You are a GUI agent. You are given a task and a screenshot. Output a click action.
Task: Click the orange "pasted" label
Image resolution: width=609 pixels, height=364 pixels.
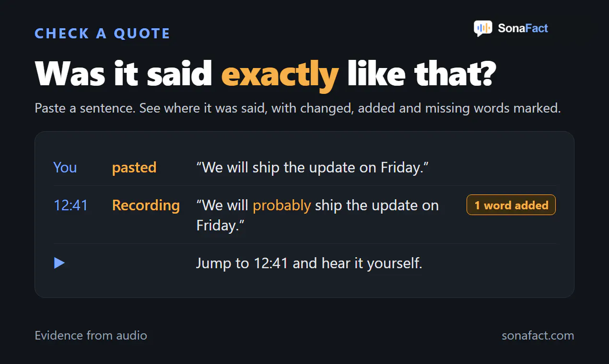(x=134, y=168)
